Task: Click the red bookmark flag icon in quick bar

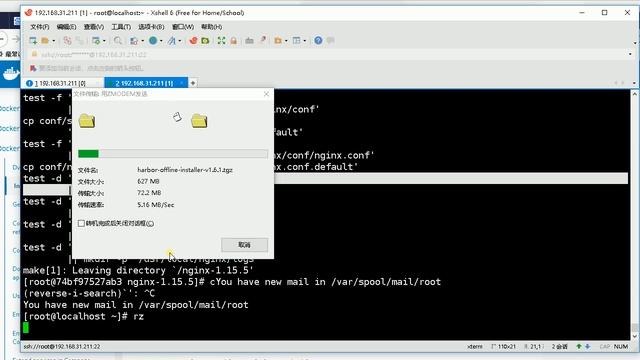Action: (x=33, y=68)
